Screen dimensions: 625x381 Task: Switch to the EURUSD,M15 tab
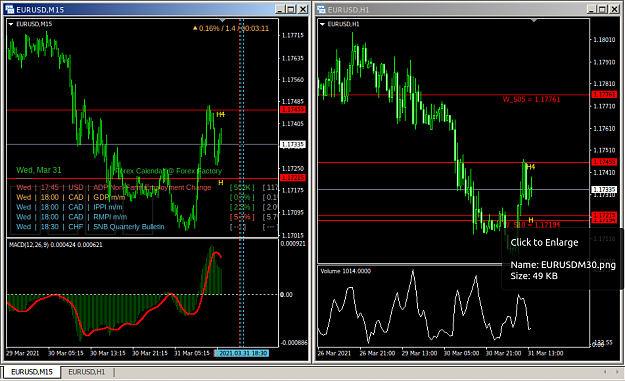(x=32, y=372)
